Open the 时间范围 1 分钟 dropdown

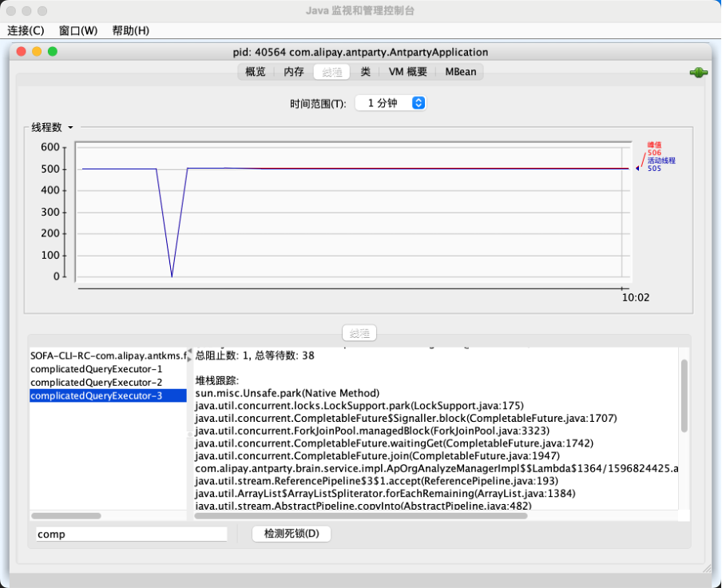coord(391,103)
